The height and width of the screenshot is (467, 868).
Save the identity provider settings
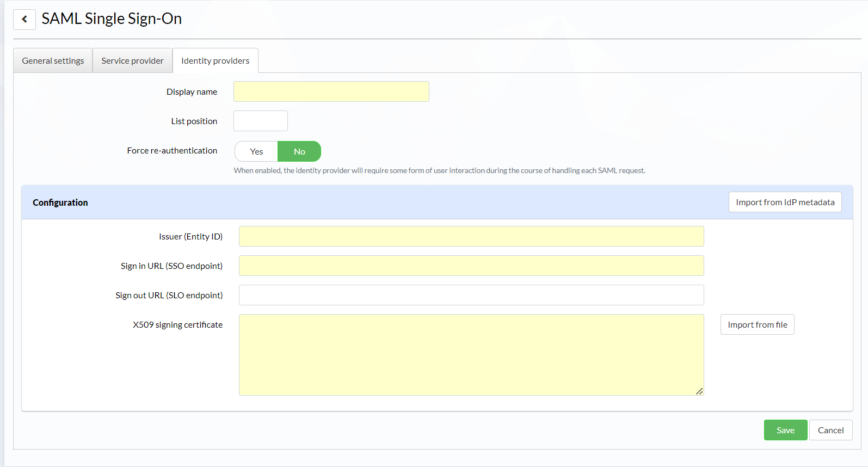point(786,430)
